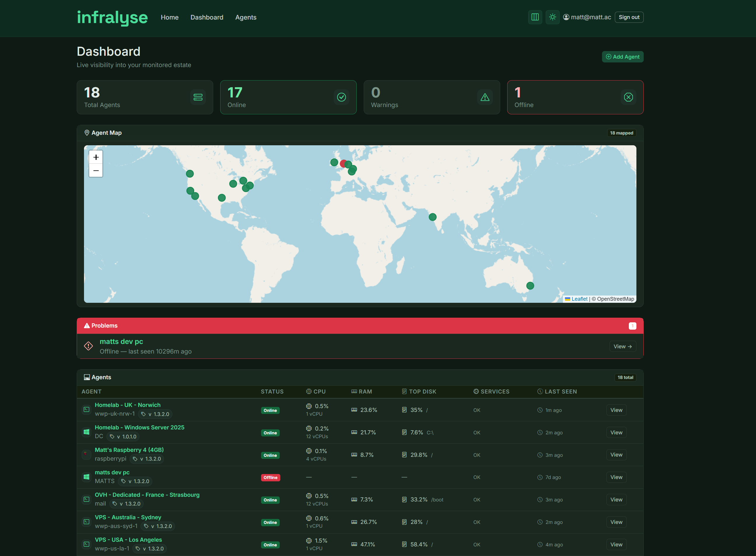This screenshot has height=556, width=756.
Task: View the VPS Los Angeles row
Action: [x=616, y=544]
